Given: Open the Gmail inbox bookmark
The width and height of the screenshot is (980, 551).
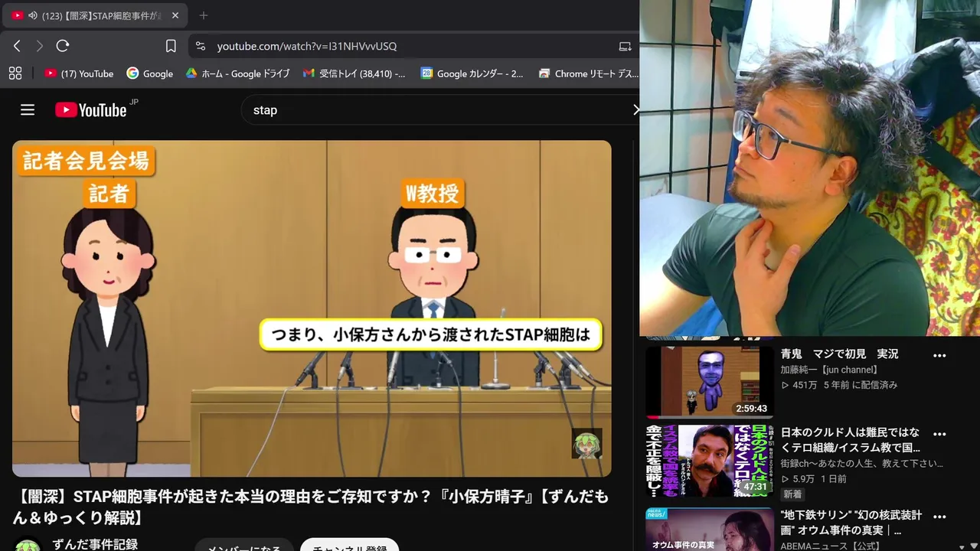Looking at the screenshot, I should [354, 73].
